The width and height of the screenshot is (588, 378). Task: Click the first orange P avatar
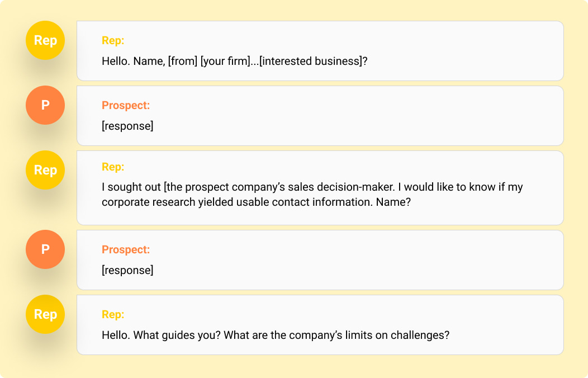[x=45, y=105]
